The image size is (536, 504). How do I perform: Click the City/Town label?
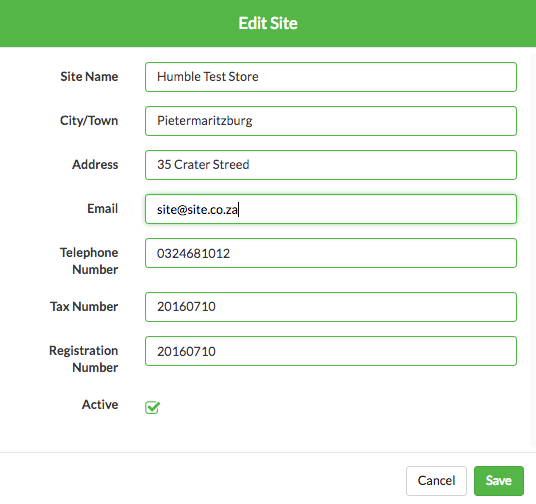[89, 121]
